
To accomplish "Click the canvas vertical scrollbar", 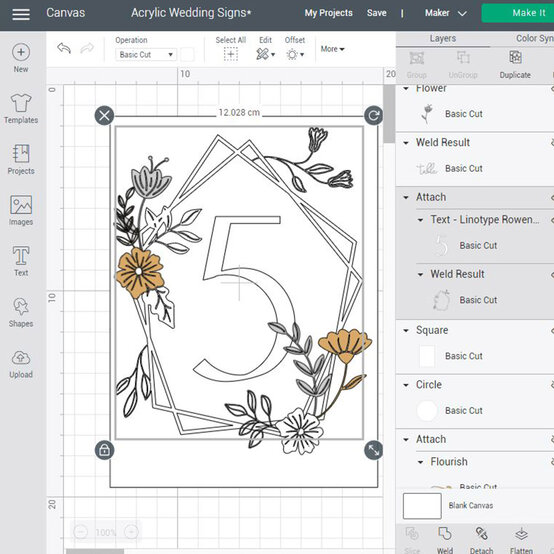I will 389,114.
